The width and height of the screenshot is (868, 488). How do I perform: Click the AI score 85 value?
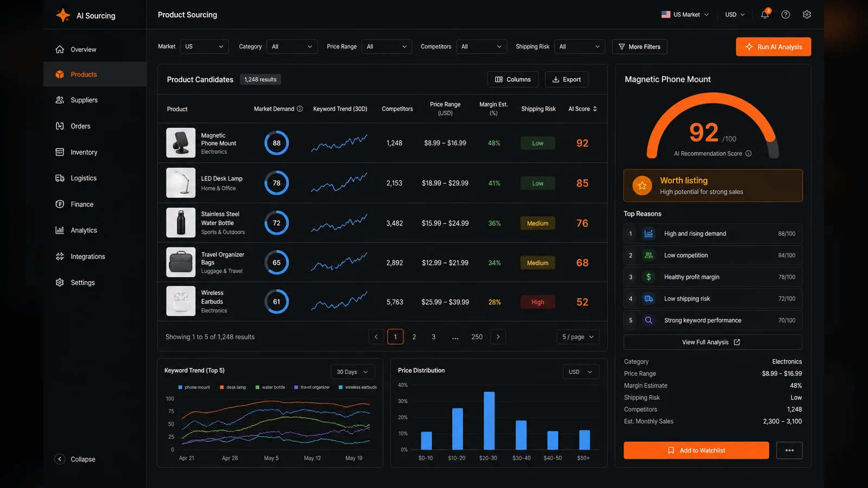pos(582,183)
